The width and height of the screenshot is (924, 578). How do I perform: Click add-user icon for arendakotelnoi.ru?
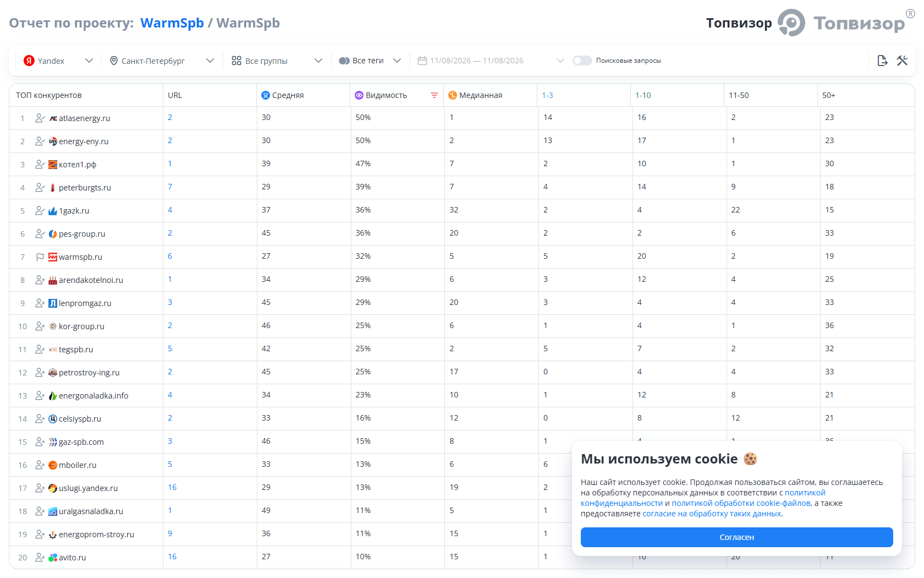click(x=40, y=280)
